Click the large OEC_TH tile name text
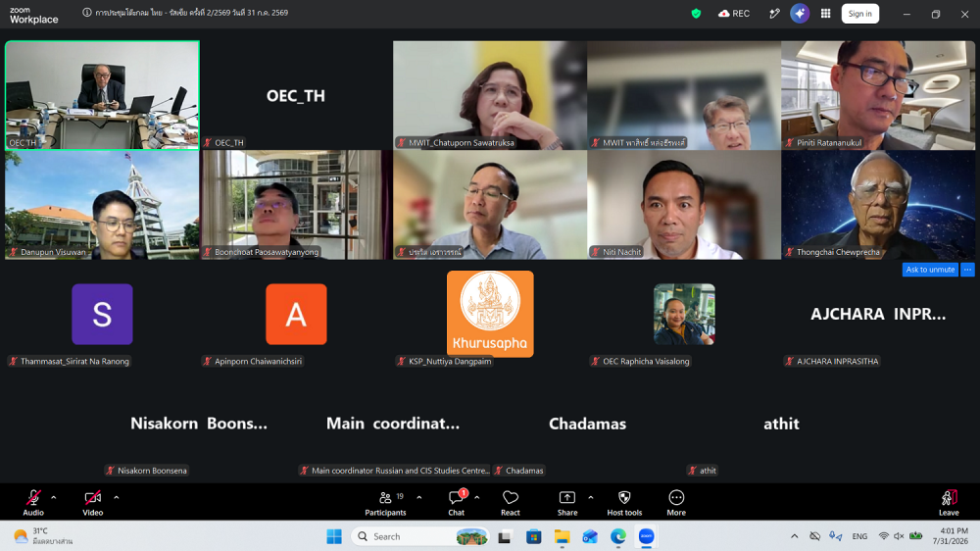The image size is (980, 551). point(296,96)
